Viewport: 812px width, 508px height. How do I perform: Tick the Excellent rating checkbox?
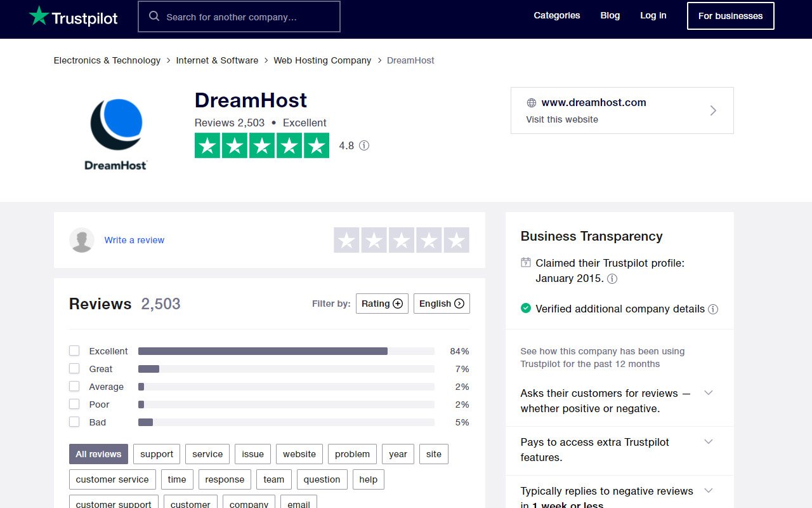click(x=74, y=351)
